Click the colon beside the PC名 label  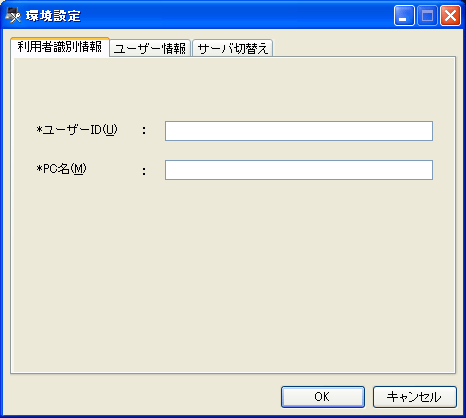click(144, 171)
